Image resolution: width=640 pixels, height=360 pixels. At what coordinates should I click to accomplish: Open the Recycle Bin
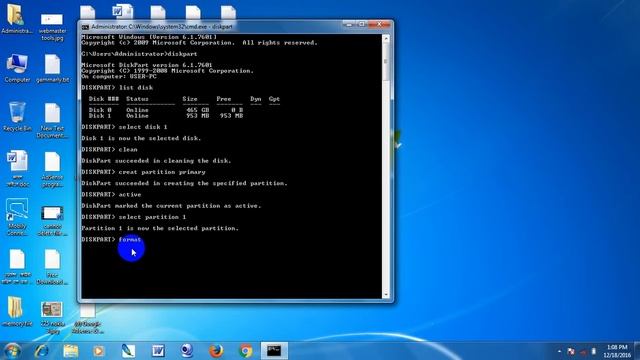pyautogui.click(x=17, y=117)
